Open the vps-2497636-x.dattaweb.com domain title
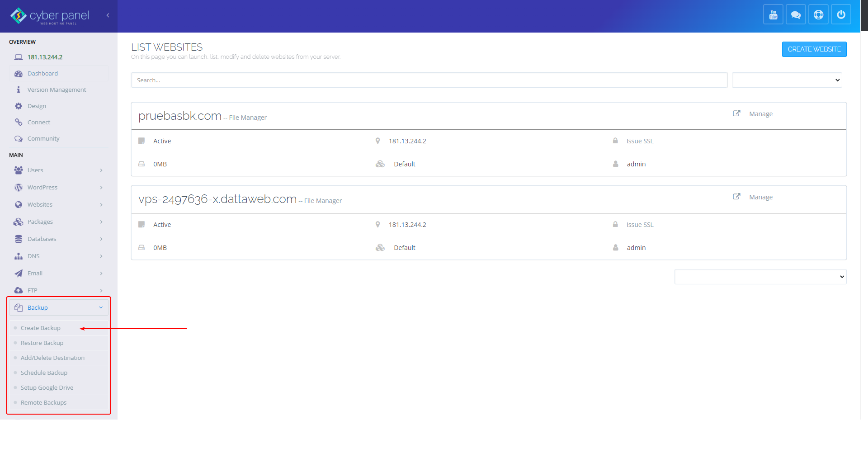The height and width of the screenshot is (472, 868). pyautogui.click(x=217, y=199)
